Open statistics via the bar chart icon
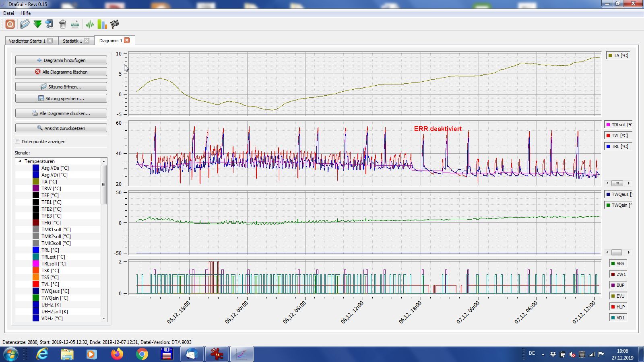644x362 pixels. [x=102, y=24]
